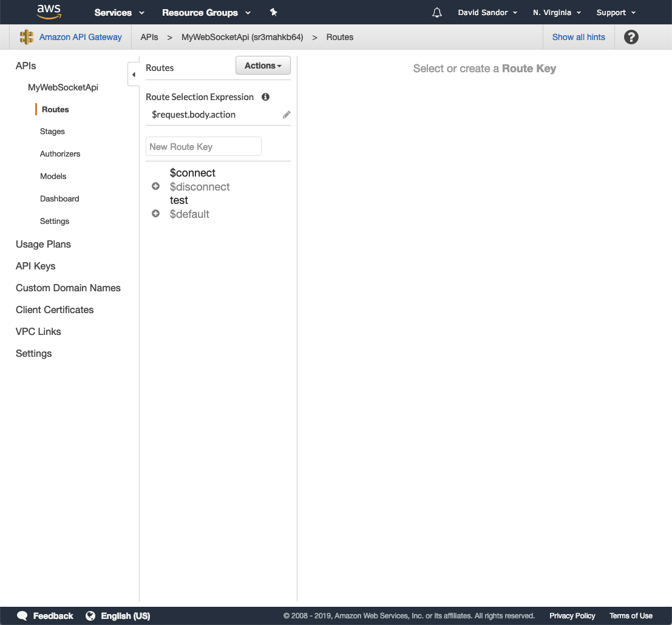Open Authorizers in the sidebar
The image size is (672, 625).
[60, 154]
